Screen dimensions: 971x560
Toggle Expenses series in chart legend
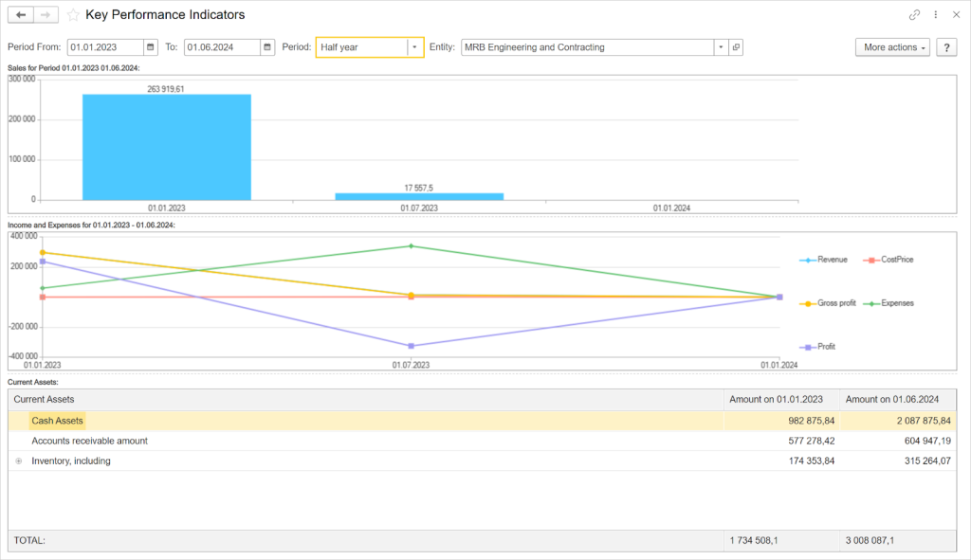[x=888, y=303]
